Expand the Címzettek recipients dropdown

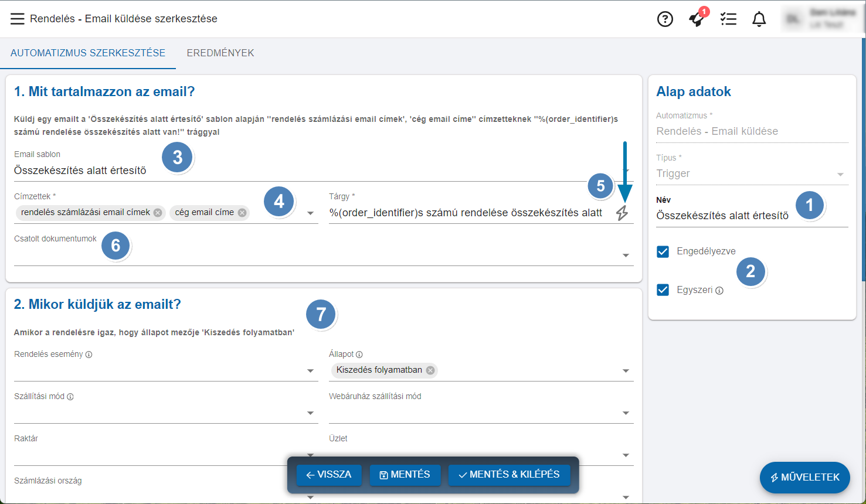tap(311, 213)
